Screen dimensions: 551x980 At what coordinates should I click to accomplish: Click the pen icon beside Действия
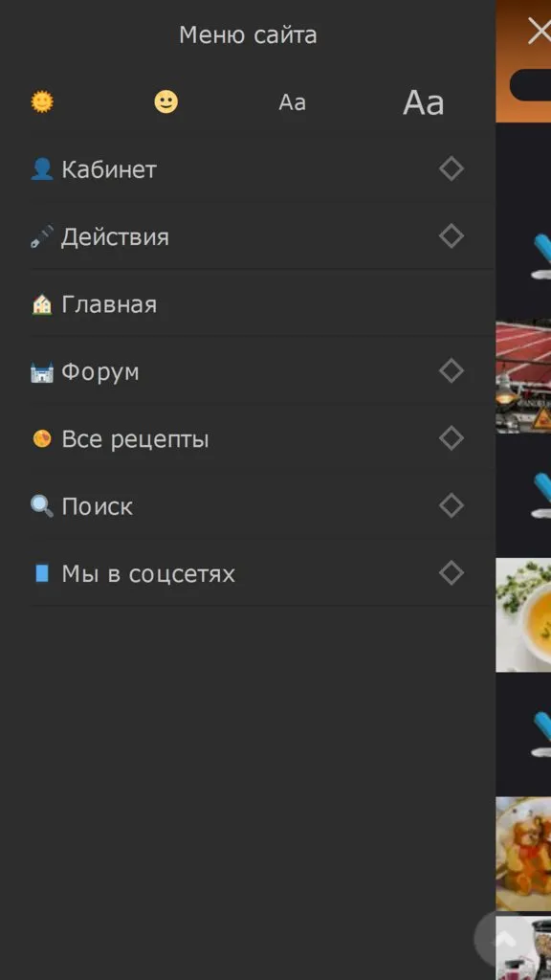tap(42, 237)
